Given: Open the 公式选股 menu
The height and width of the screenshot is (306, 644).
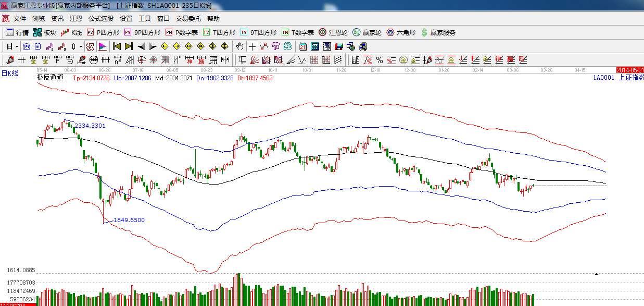Looking at the screenshot, I should tap(100, 19).
